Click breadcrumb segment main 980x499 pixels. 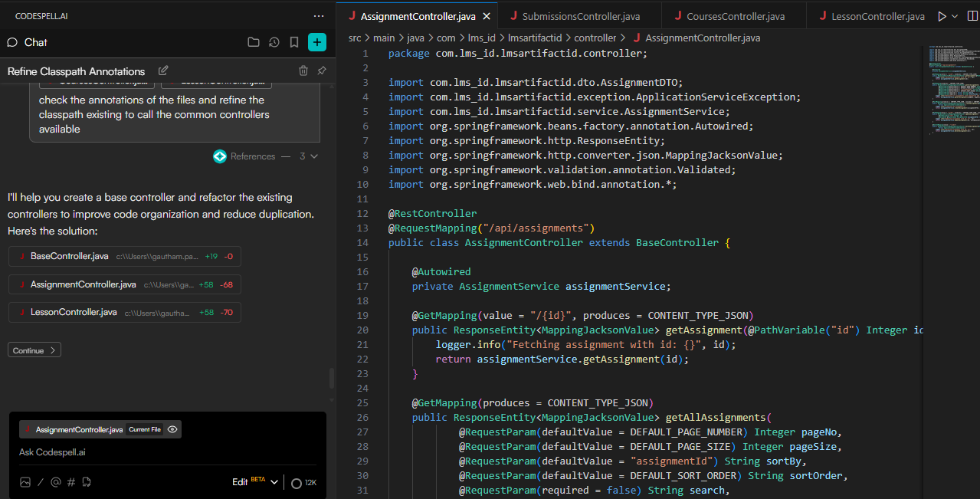tap(385, 38)
